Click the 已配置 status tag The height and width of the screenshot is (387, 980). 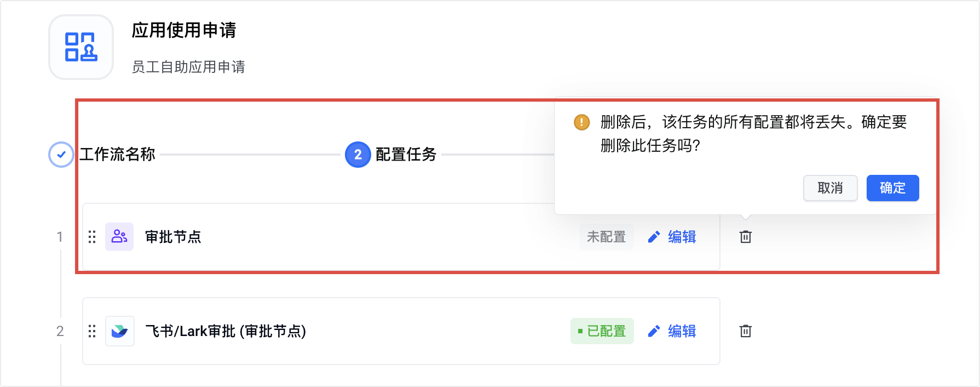[602, 331]
